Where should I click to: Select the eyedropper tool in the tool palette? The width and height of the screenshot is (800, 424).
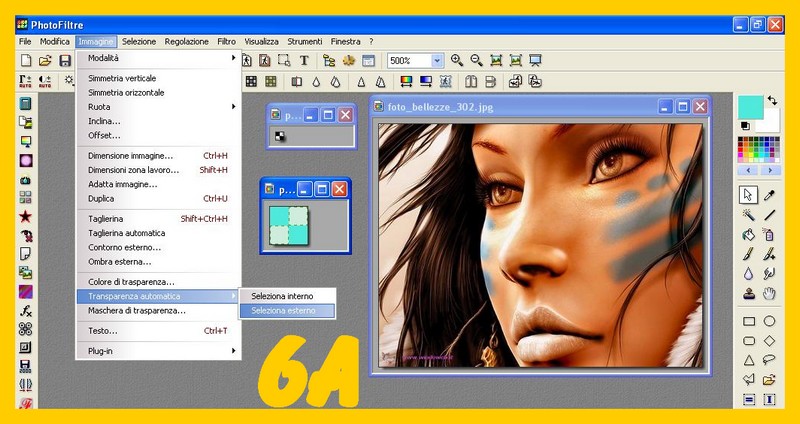point(770,194)
